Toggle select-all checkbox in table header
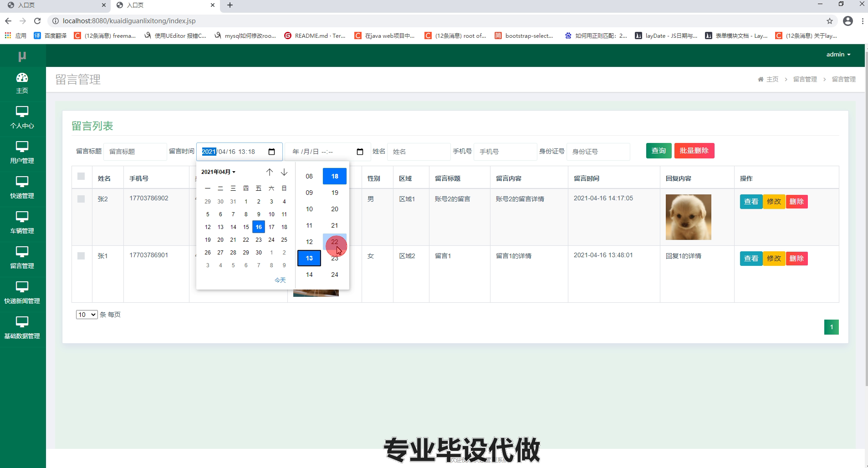868x468 pixels. (x=81, y=176)
